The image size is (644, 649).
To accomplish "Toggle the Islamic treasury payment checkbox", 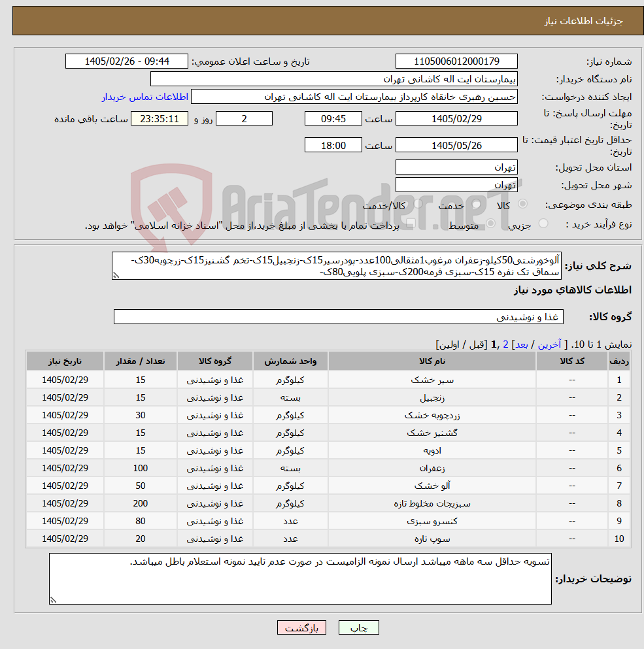I will pyautogui.click(x=411, y=224).
